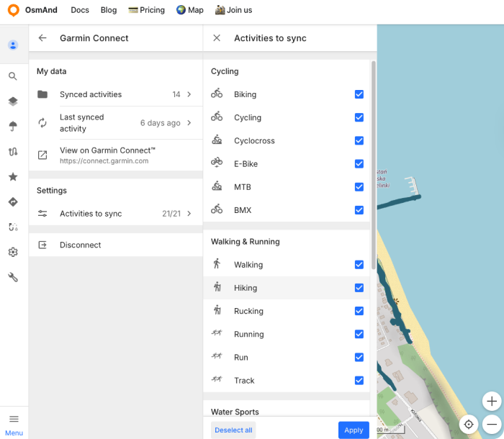This screenshot has width=504, height=439.
Task: Click the Hiking activity icon
Action: pos(217,287)
